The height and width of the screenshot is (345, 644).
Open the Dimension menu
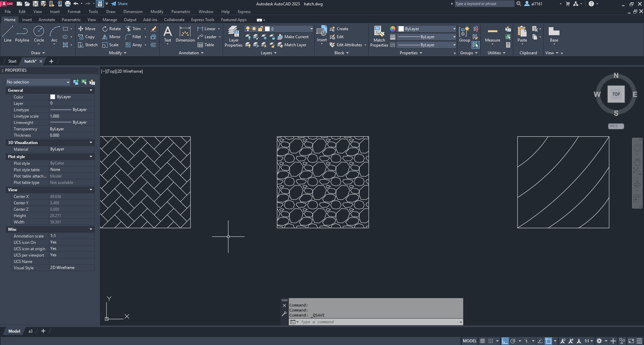click(133, 12)
